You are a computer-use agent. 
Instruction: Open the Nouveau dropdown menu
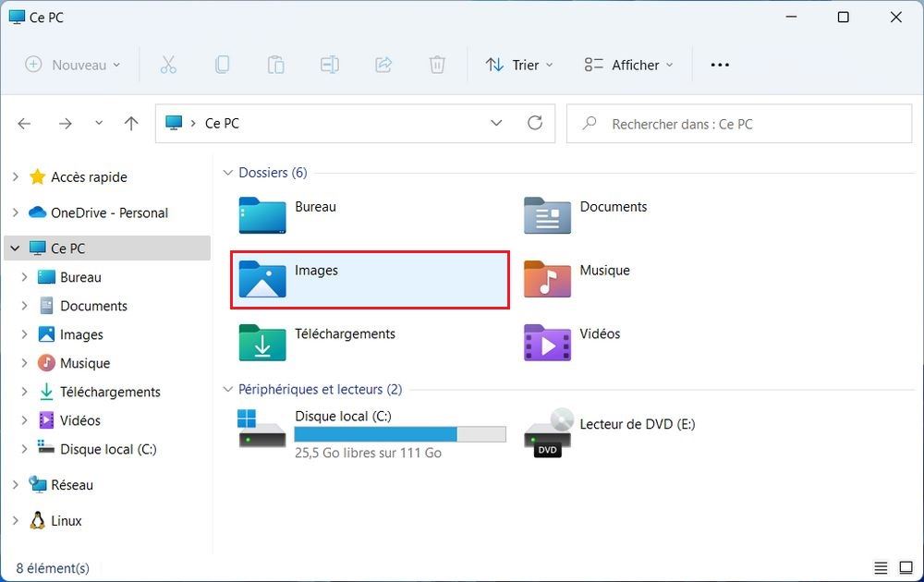73,65
